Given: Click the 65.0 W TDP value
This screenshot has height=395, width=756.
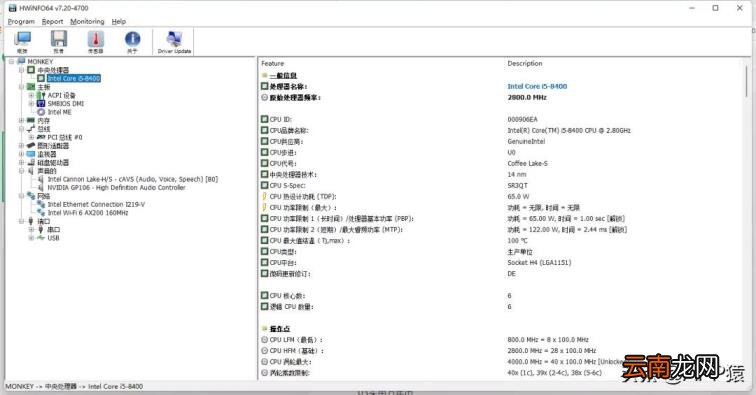Looking at the screenshot, I should (x=518, y=196).
